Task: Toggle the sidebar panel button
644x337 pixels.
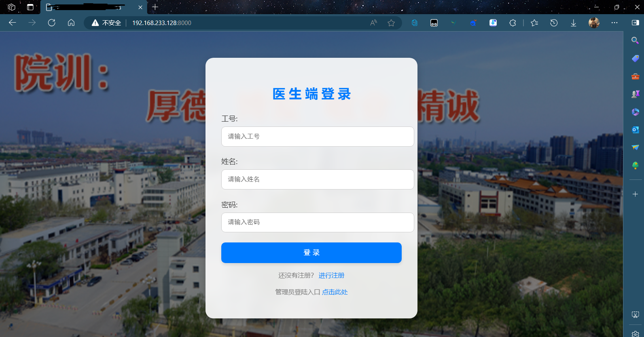Action: (x=635, y=23)
